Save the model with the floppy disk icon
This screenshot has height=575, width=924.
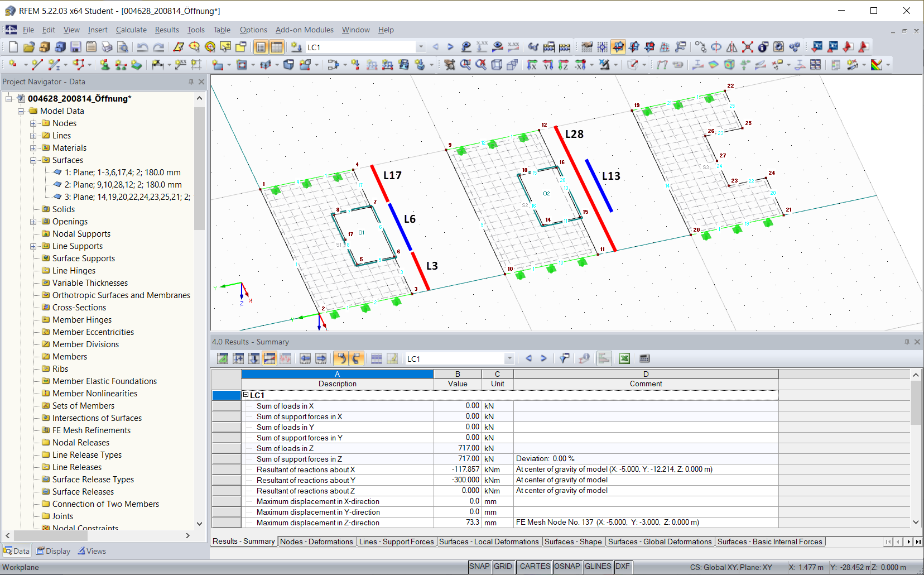76,47
